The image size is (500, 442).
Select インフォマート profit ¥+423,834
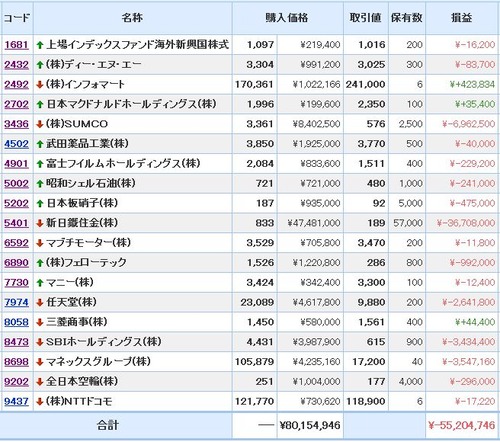(x=472, y=84)
